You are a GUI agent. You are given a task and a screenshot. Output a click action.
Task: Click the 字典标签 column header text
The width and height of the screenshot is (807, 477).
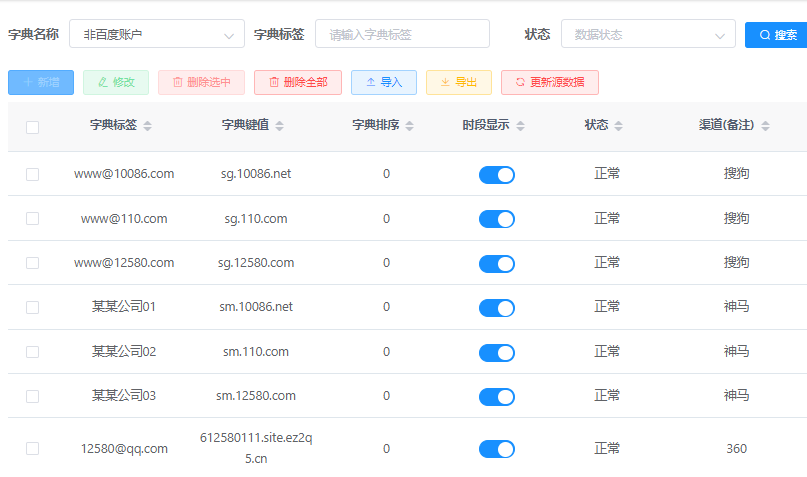113,125
